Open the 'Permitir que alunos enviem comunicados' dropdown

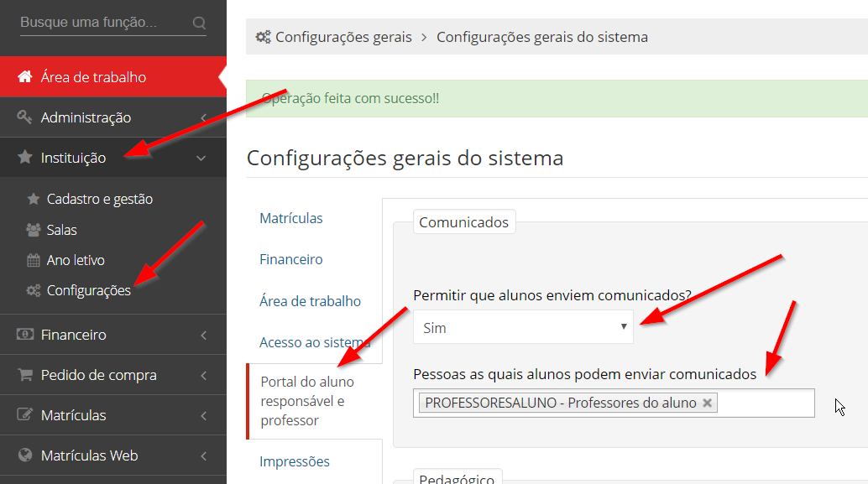pos(522,327)
